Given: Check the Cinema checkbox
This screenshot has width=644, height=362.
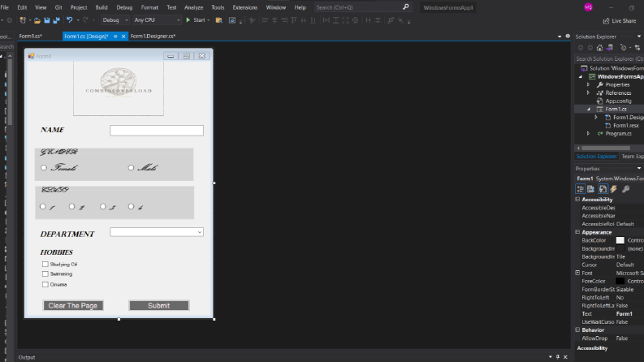Looking at the screenshot, I should click(45, 284).
